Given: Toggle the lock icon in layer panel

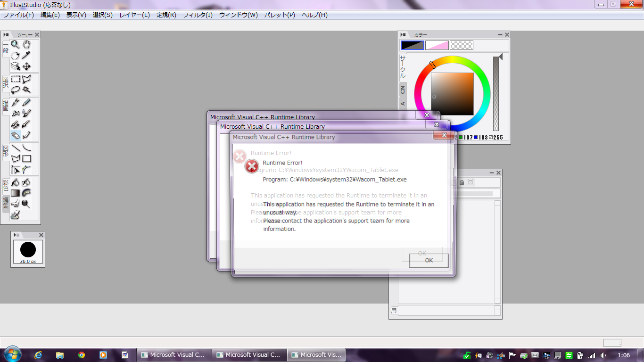Looking at the screenshot, I should (462, 182).
